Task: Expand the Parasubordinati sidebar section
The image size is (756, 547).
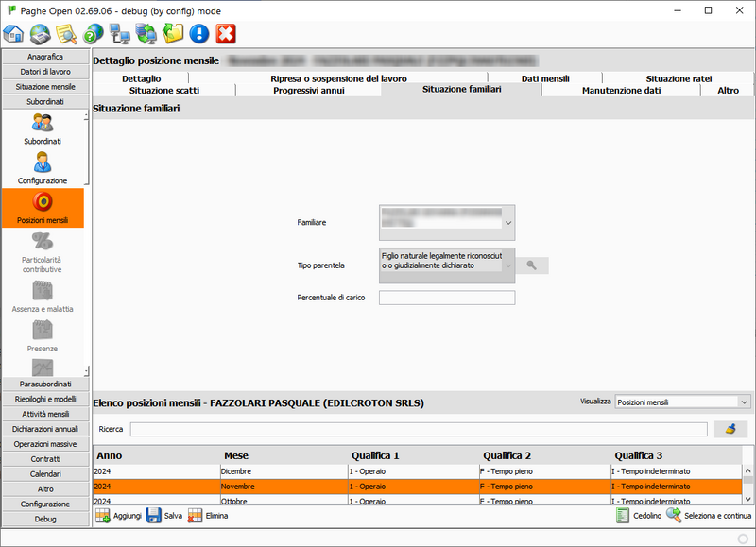Action: click(x=45, y=384)
